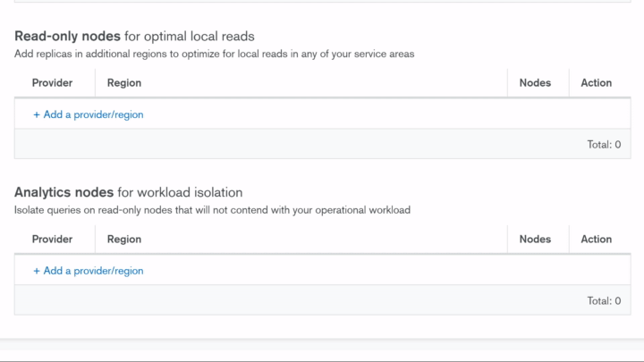Click the plus icon in Read-only nodes table

click(37, 114)
